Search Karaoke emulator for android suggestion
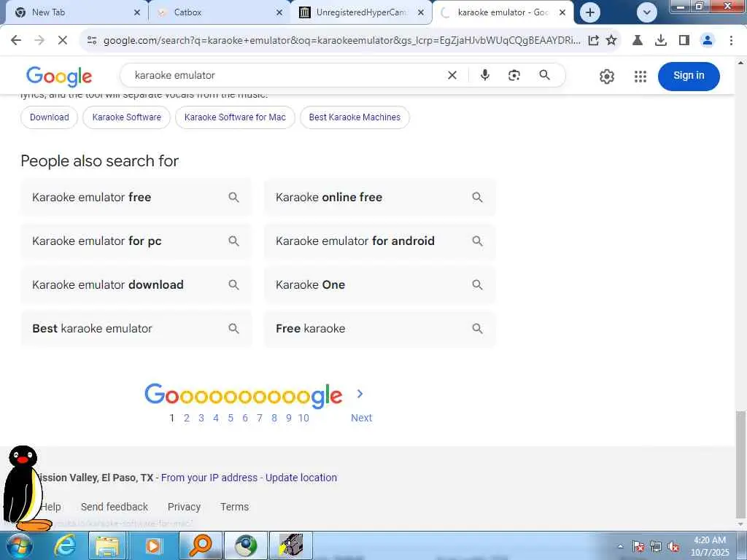 click(x=379, y=241)
